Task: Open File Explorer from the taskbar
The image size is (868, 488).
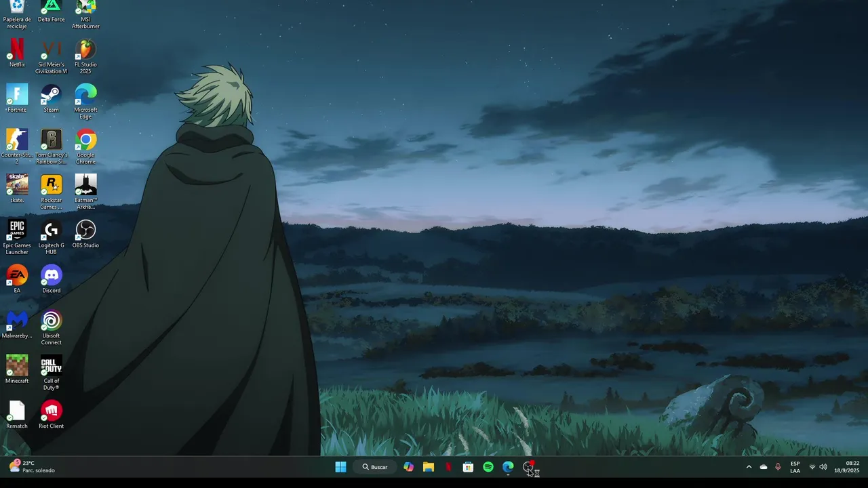Action: (x=429, y=467)
